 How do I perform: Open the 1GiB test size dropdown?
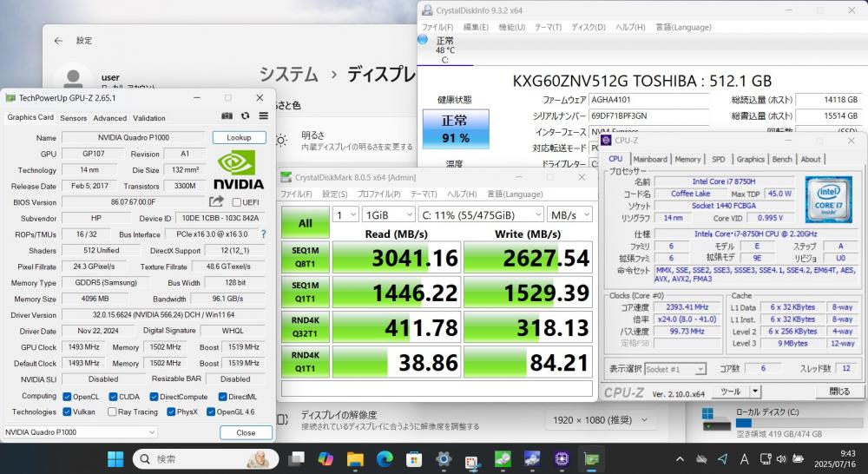click(x=389, y=214)
